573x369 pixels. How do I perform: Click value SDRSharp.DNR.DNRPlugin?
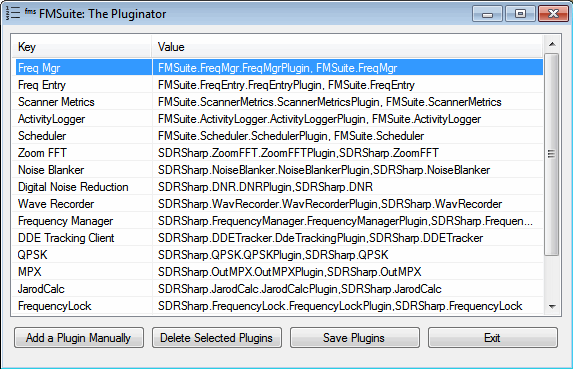tap(265, 187)
